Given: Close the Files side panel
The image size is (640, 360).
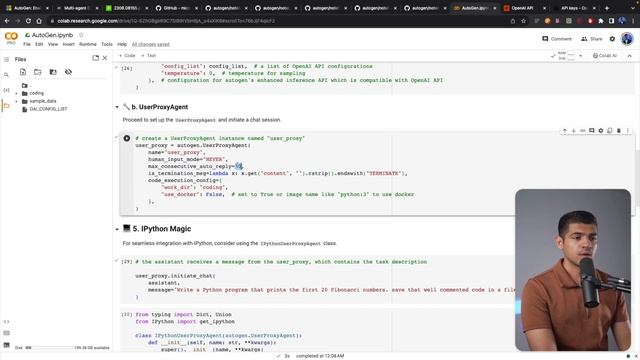Looking at the screenshot, I should tap(105, 58).
